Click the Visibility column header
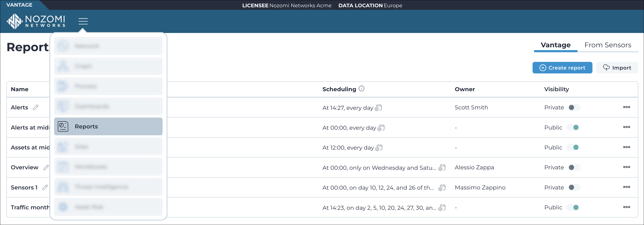This screenshot has height=225, width=644. pos(557,89)
